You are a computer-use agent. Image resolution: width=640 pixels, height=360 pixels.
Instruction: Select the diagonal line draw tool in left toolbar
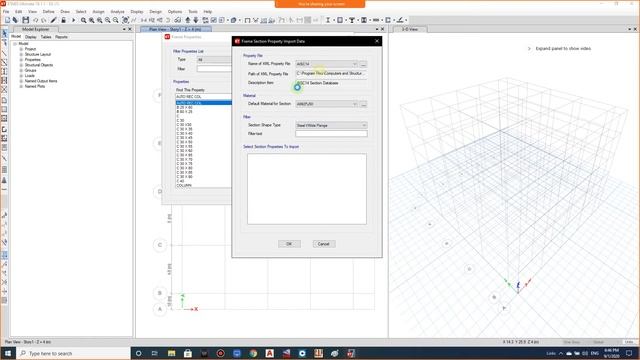pos(4,53)
